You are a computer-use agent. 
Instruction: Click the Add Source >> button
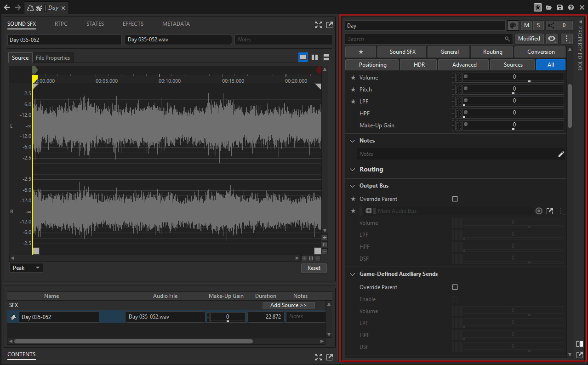tap(288, 305)
